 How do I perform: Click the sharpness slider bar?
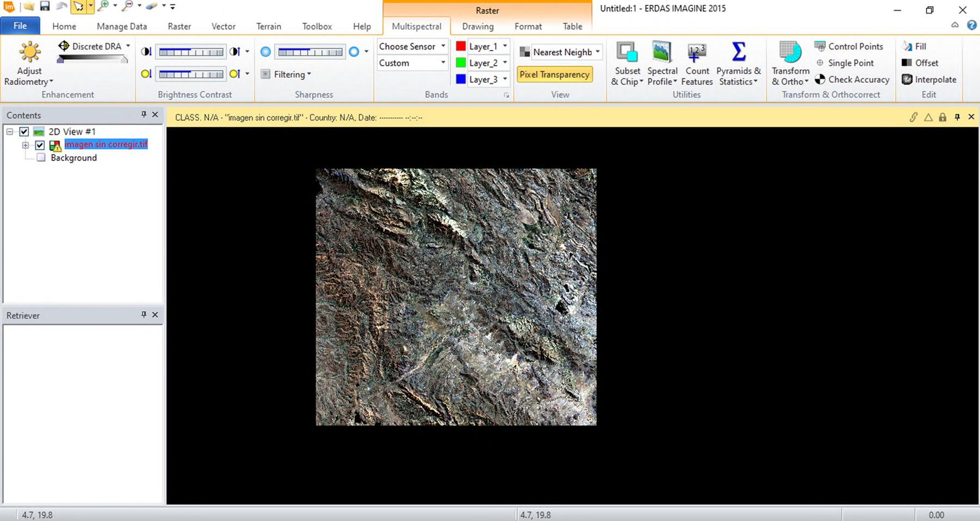[310, 52]
